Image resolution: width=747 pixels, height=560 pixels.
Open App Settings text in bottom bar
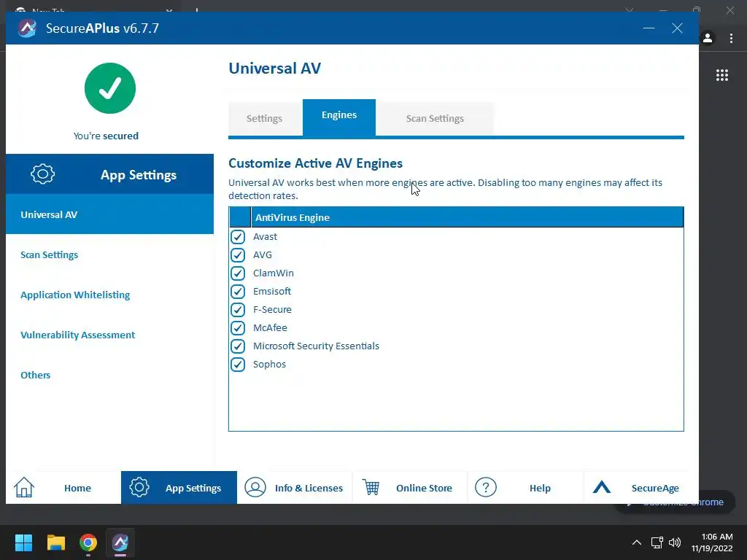pos(193,488)
